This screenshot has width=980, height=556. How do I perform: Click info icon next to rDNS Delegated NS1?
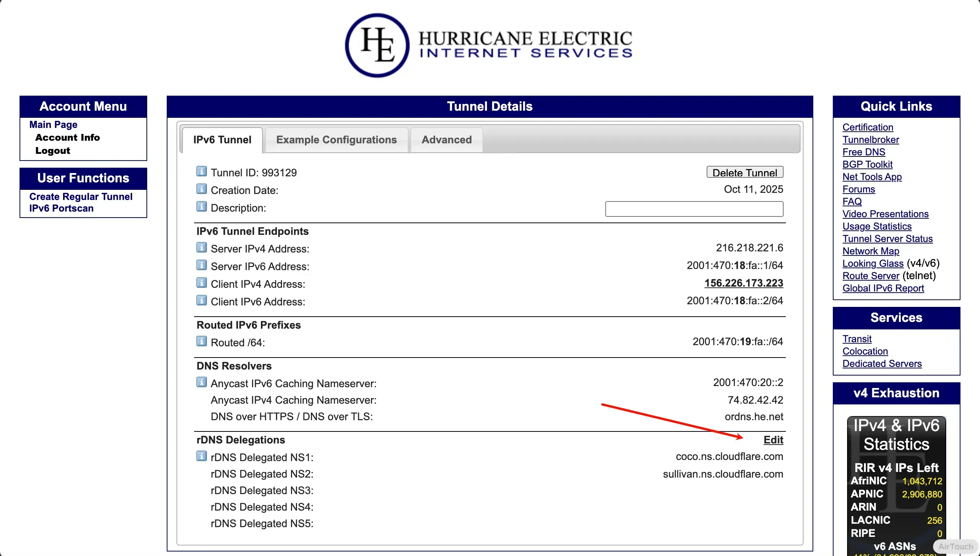pyautogui.click(x=201, y=456)
